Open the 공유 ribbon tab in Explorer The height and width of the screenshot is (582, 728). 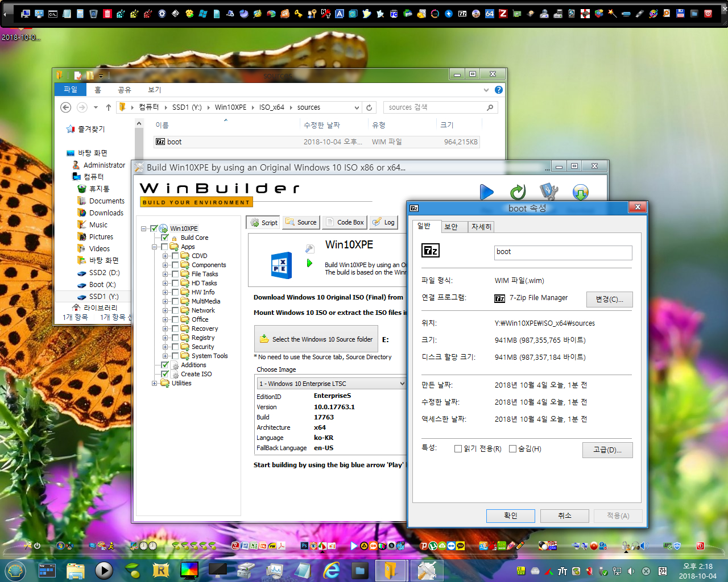(125, 90)
